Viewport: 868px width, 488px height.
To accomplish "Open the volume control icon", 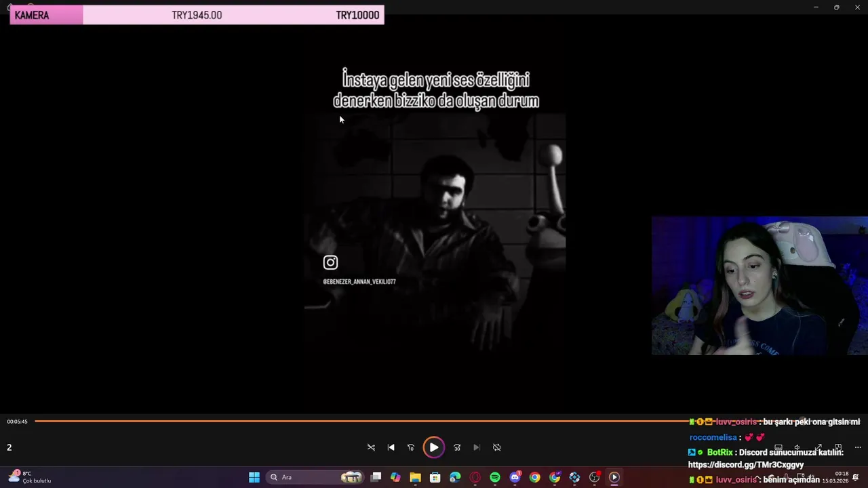I will [797, 447].
